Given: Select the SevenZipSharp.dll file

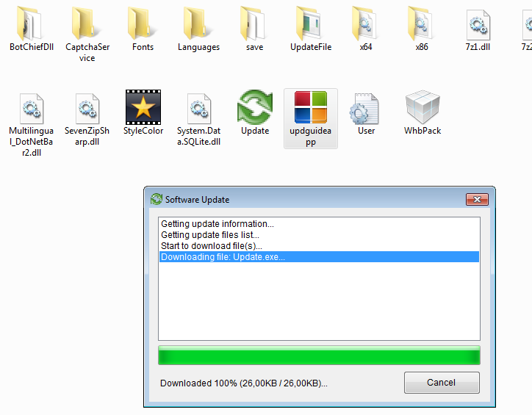Looking at the screenshot, I should click(87, 107).
